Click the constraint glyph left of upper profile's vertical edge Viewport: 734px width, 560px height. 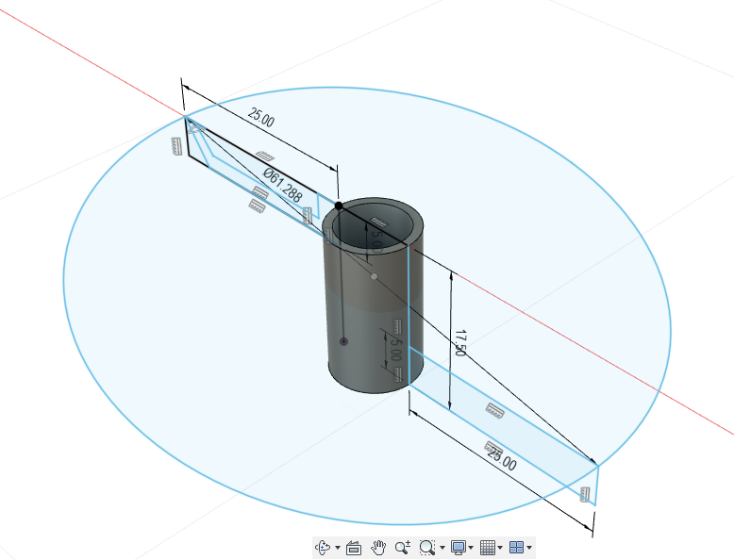(x=176, y=146)
